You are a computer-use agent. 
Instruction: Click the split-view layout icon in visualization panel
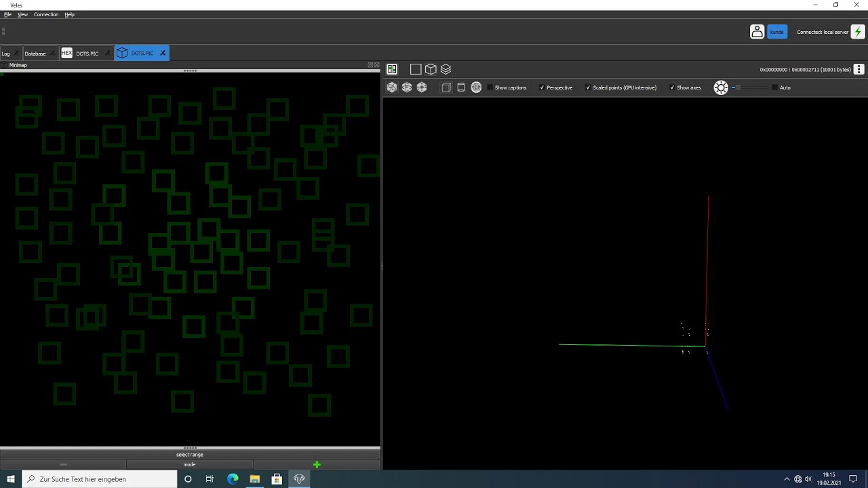pos(392,69)
